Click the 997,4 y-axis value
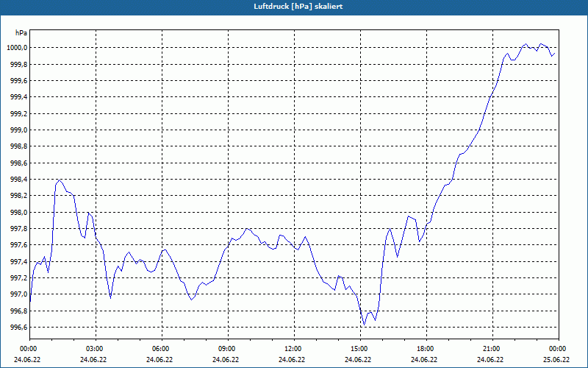588x368 pixels. pos(19,262)
